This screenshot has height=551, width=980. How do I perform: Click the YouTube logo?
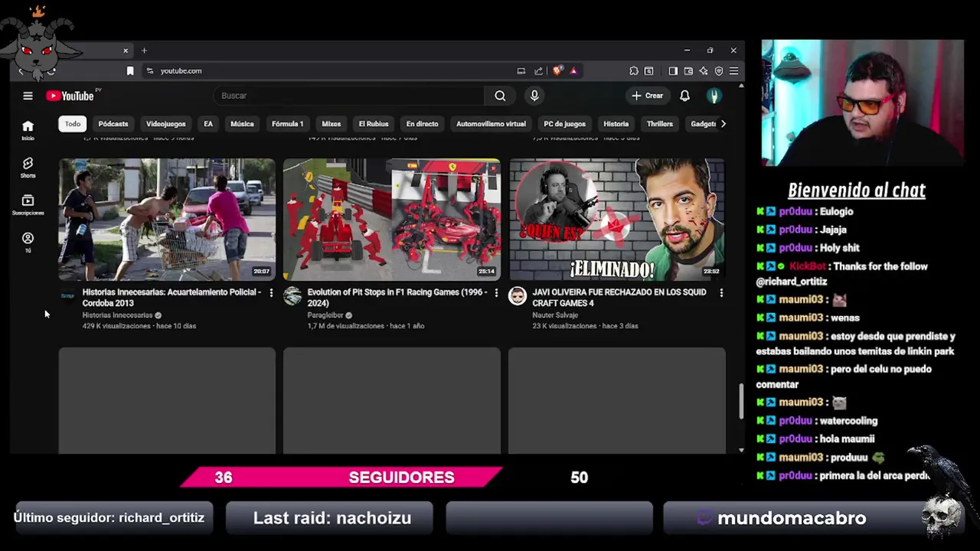coord(71,96)
